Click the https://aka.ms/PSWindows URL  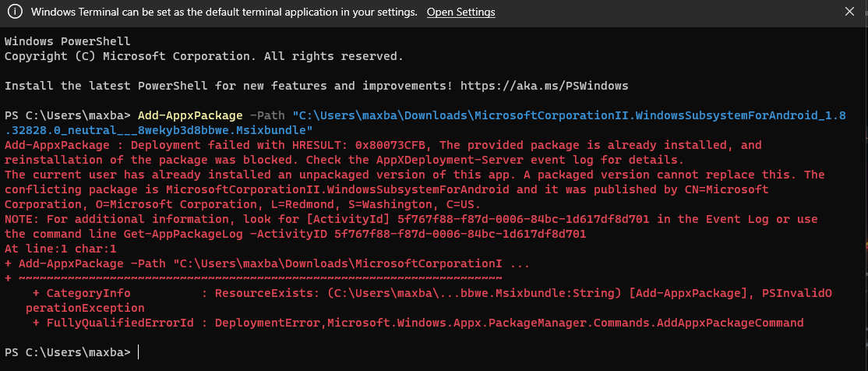pos(545,86)
